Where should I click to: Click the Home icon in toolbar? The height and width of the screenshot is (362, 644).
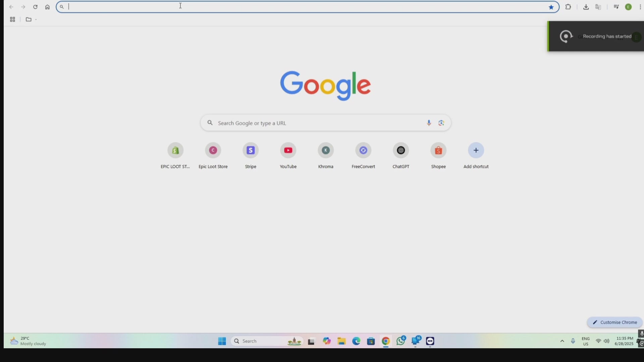click(47, 7)
